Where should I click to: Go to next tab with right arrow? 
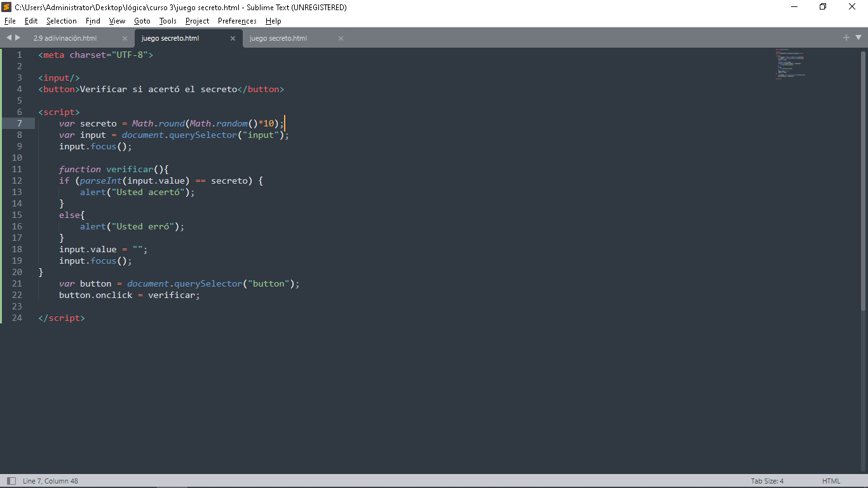(18, 37)
